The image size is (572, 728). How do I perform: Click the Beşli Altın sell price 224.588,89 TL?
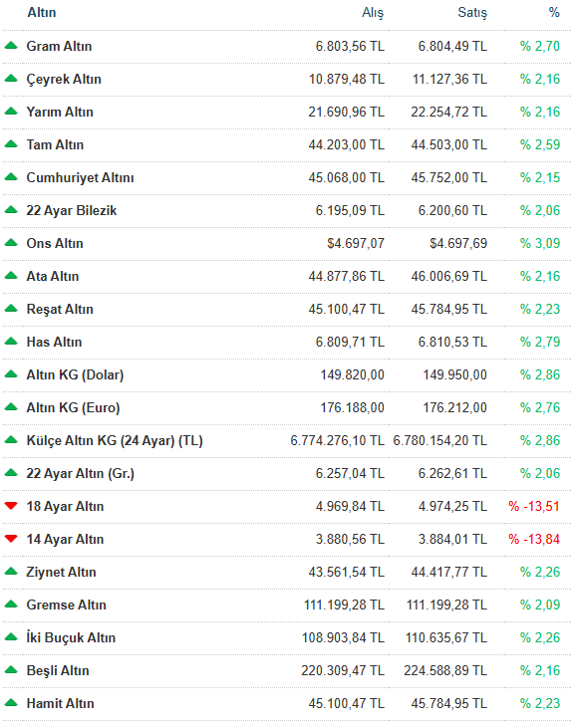click(445, 670)
